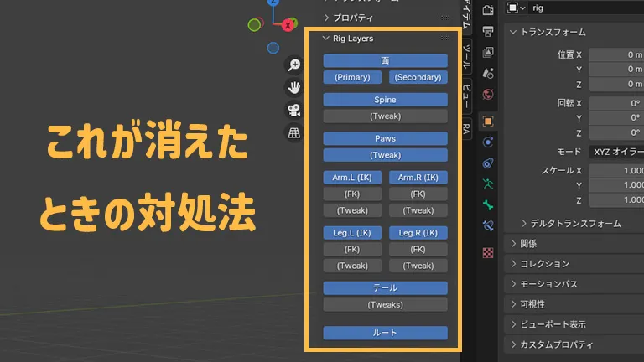Open the green Bone properties icon
Viewport: 644px width, 362px height.
(489, 204)
